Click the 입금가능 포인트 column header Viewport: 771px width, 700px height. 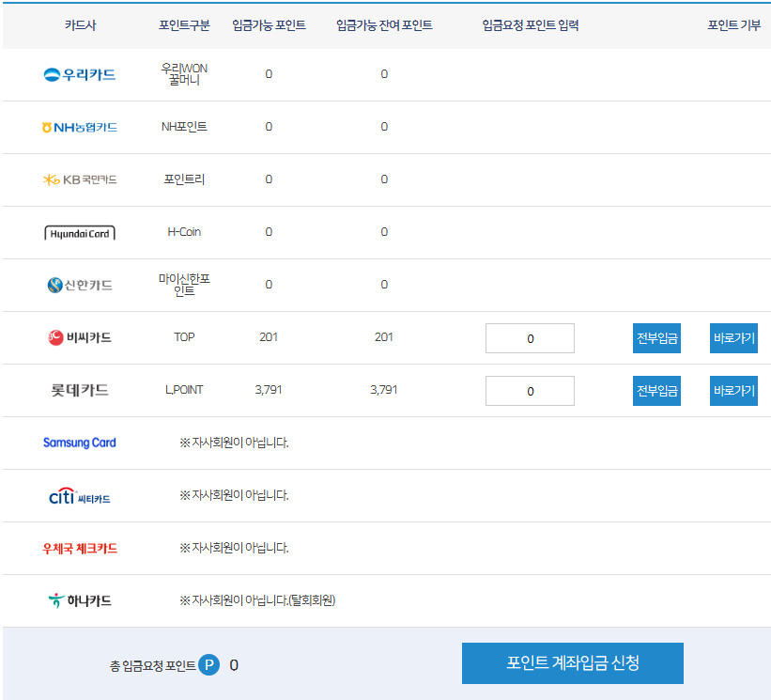coord(269,25)
